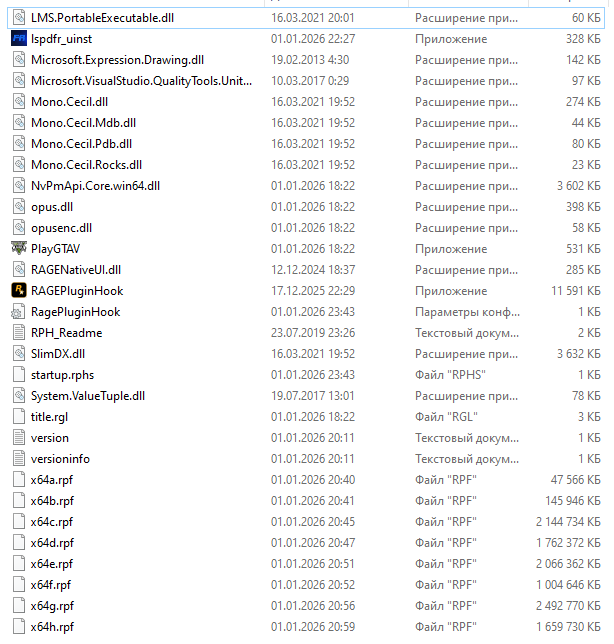
Task: Click the NvPmApi.Core.win64.dll file name
Action: coord(95,186)
